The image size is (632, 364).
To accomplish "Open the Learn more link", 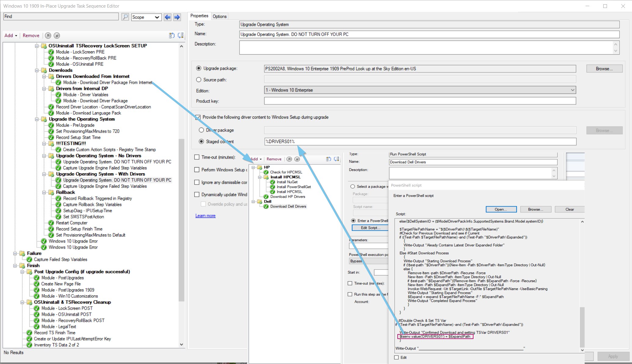I will coord(205,216).
